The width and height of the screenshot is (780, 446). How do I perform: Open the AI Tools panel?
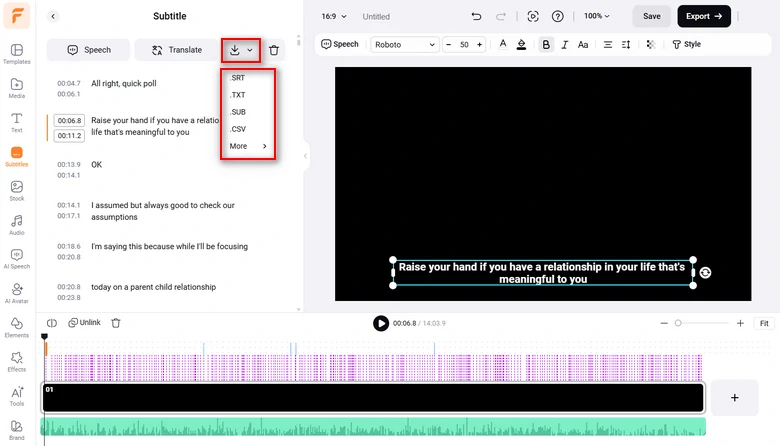[16, 396]
